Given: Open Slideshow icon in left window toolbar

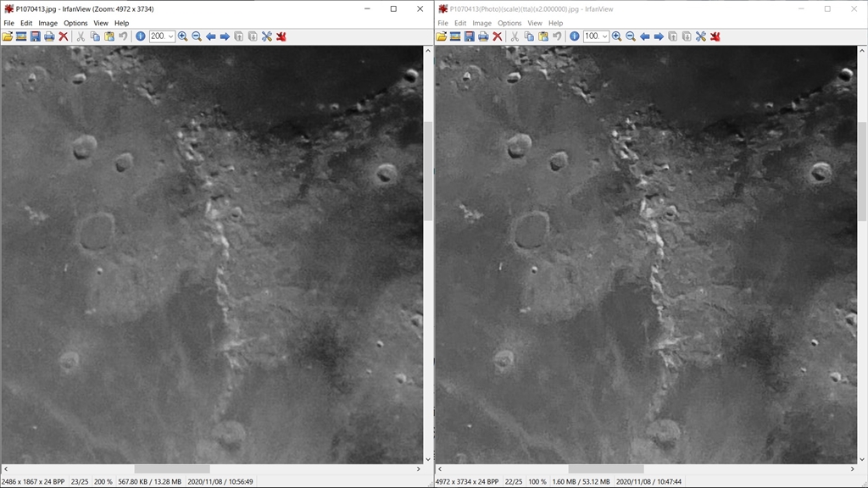Looking at the screenshot, I should (x=21, y=36).
